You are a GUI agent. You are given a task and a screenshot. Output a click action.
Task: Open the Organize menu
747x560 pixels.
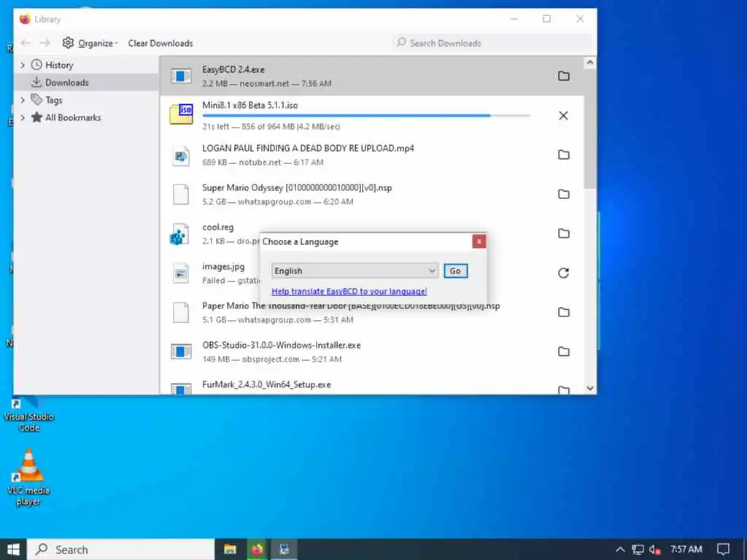point(90,43)
